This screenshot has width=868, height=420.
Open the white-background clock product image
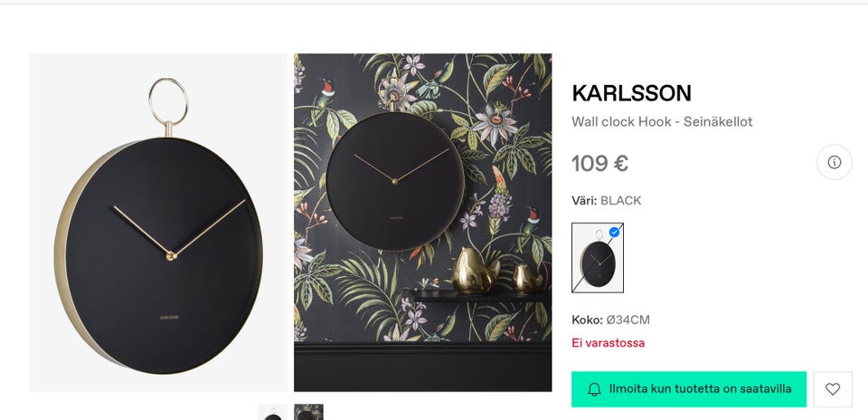158,223
